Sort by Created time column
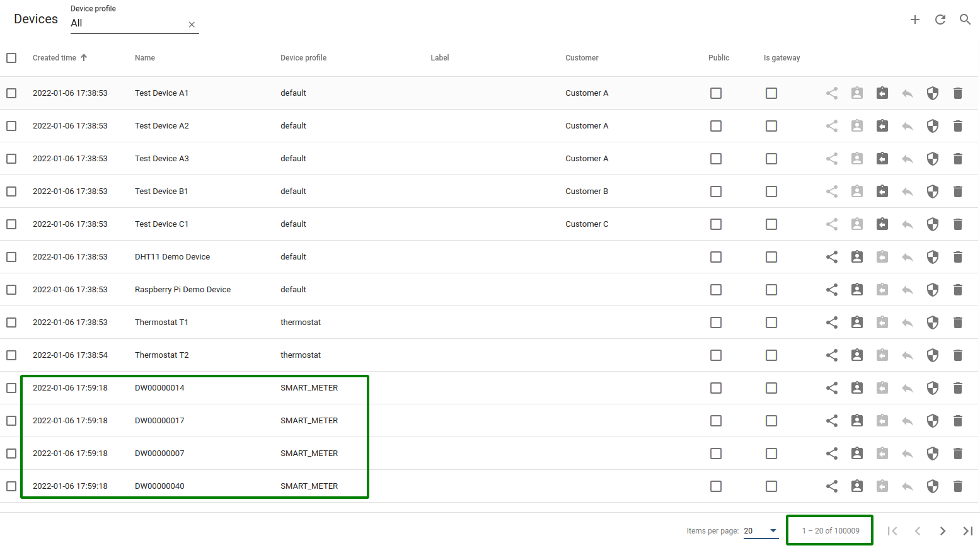 55,58
